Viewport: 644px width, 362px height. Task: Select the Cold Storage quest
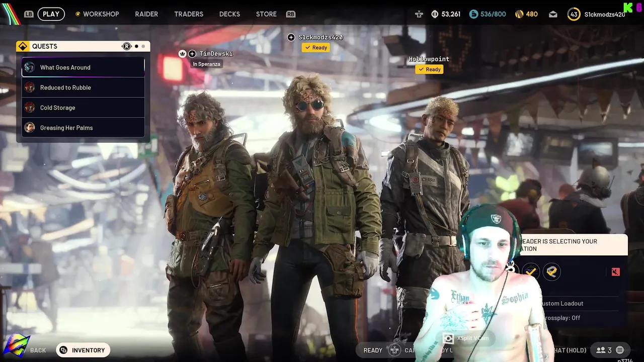click(x=83, y=108)
